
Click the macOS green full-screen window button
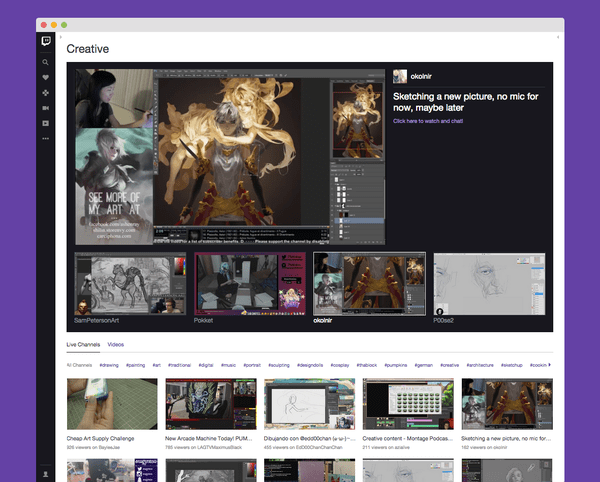pos(65,23)
